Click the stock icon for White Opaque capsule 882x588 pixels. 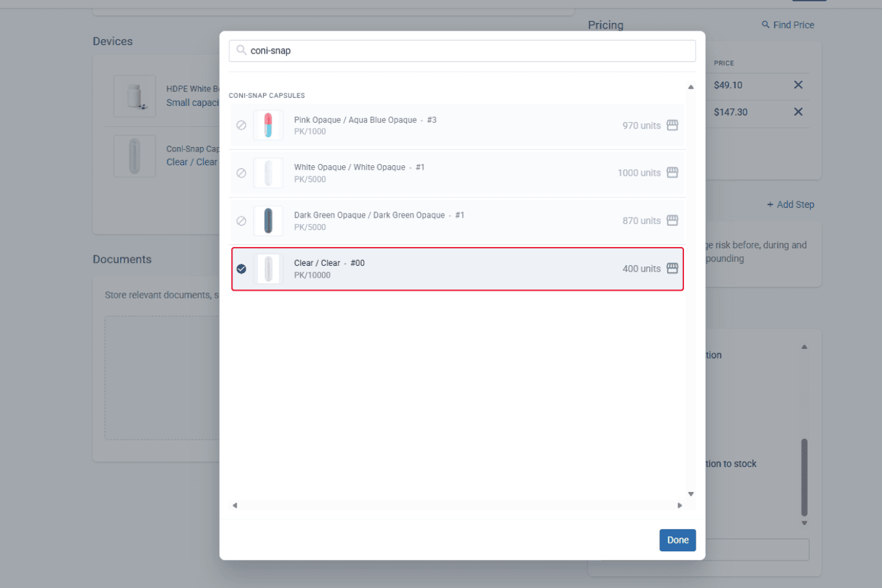pyautogui.click(x=672, y=172)
